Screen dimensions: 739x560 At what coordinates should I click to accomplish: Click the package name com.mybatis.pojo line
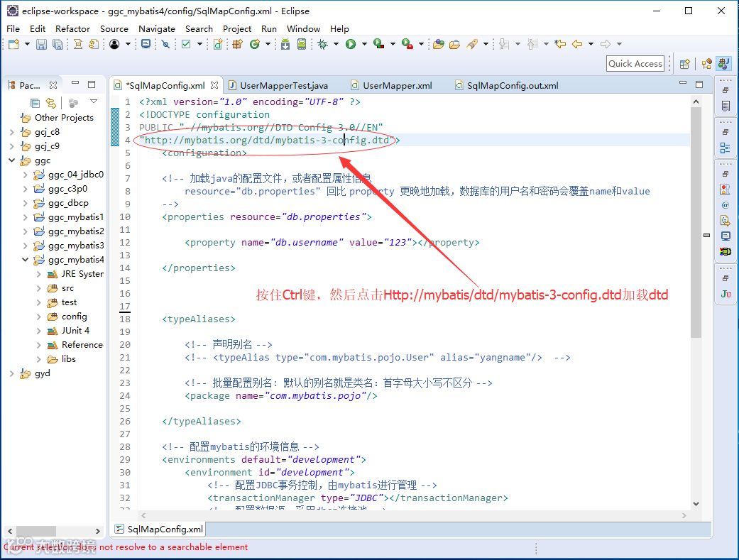pyautogui.click(x=281, y=395)
